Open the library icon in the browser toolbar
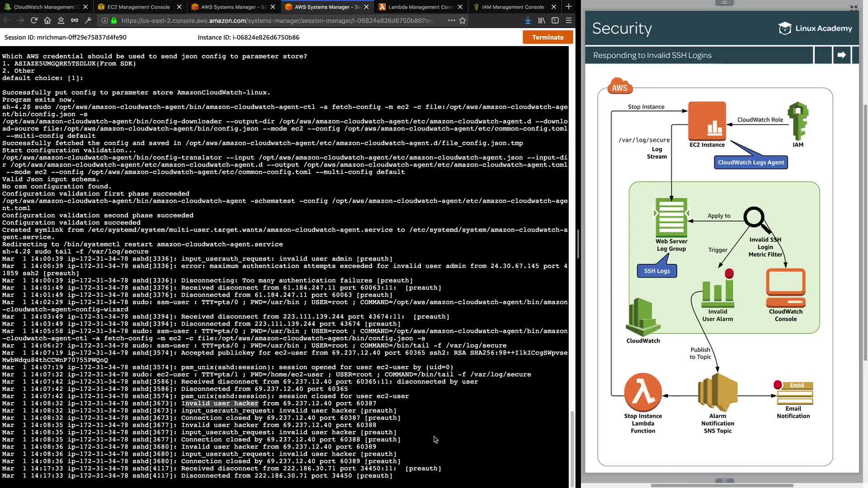The width and height of the screenshot is (868, 488). [542, 20]
